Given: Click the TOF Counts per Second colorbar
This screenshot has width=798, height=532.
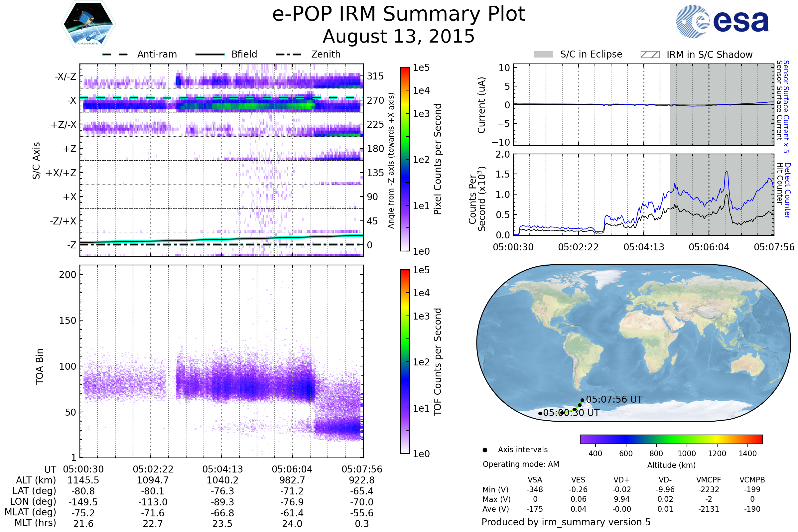Looking at the screenshot, I should tap(405, 361).
